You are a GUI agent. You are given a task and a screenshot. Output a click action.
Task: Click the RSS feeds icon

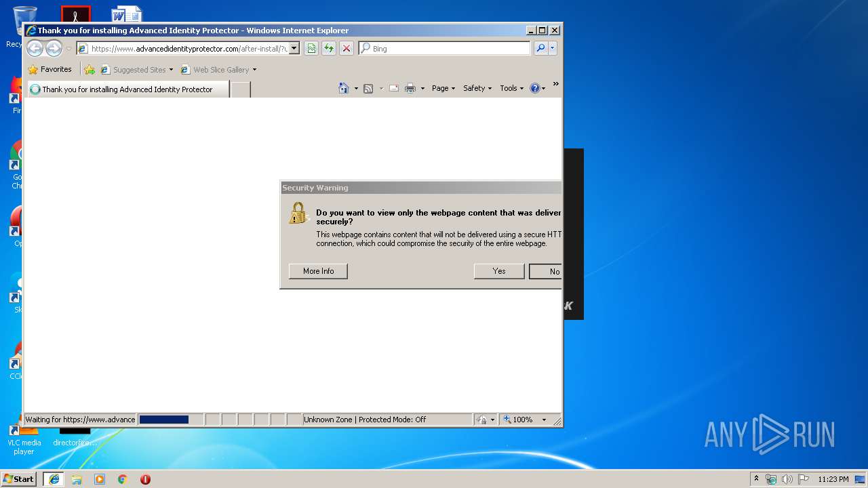(368, 88)
